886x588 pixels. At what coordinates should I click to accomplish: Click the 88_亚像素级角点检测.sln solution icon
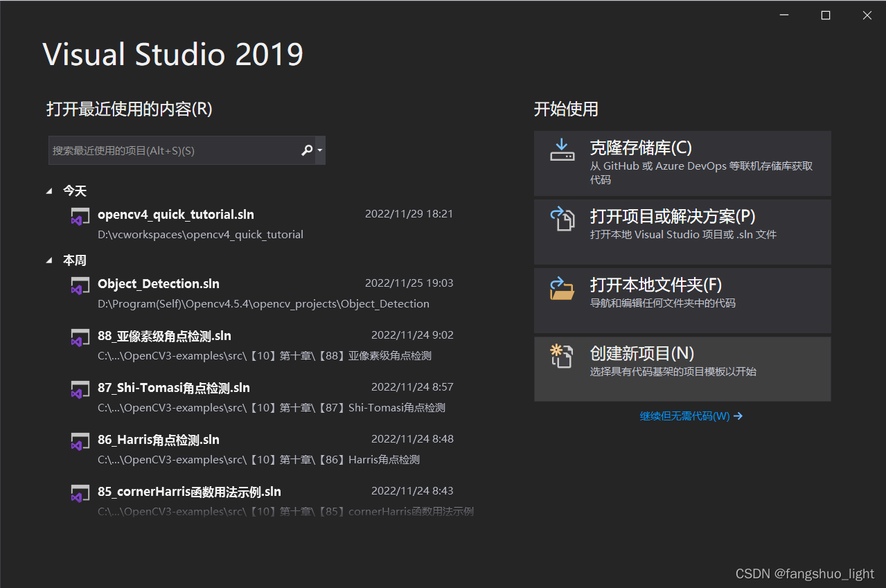coord(80,337)
